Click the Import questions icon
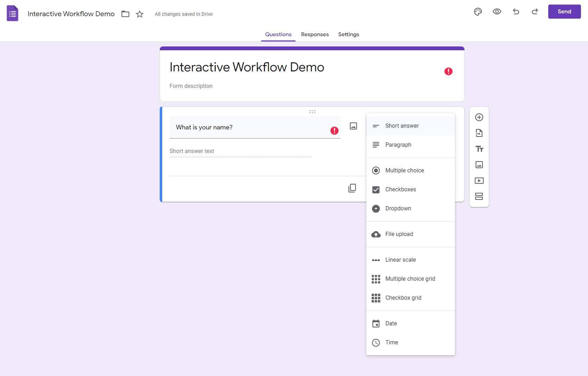The height and width of the screenshot is (376, 588). (x=479, y=133)
